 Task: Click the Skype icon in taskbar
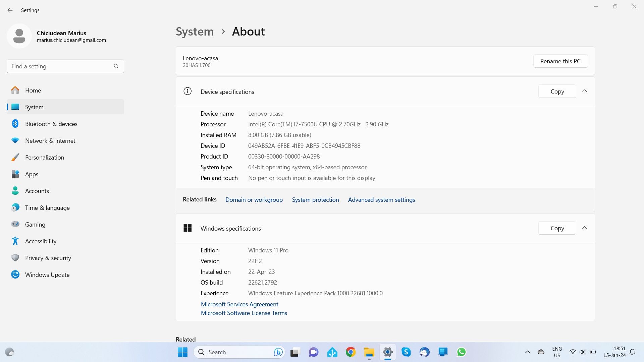[406, 352]
